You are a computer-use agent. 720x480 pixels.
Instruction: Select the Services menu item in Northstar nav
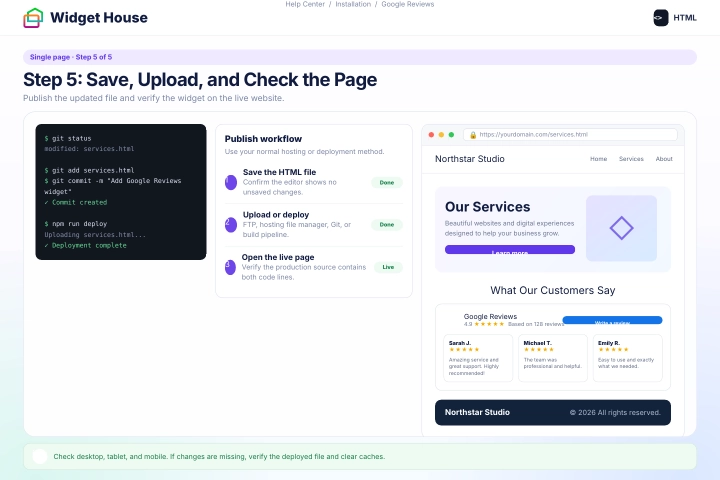(x=631, y=159)
